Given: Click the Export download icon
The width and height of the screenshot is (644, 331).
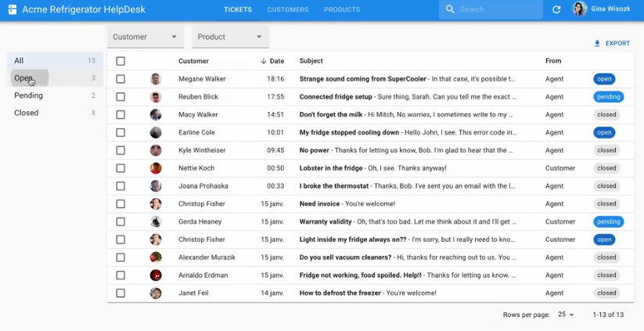Looking at the screenshot, I should pos(597,43).
